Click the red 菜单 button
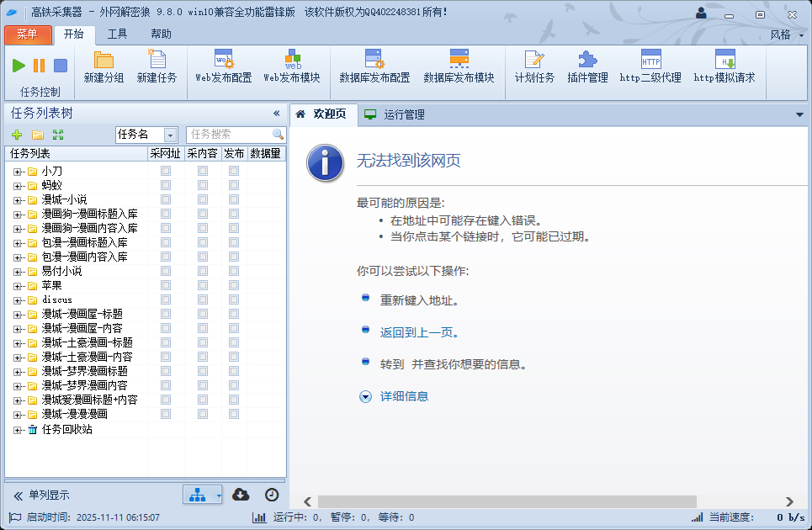This screenshot has height=530, width=812. coord(27,34)
